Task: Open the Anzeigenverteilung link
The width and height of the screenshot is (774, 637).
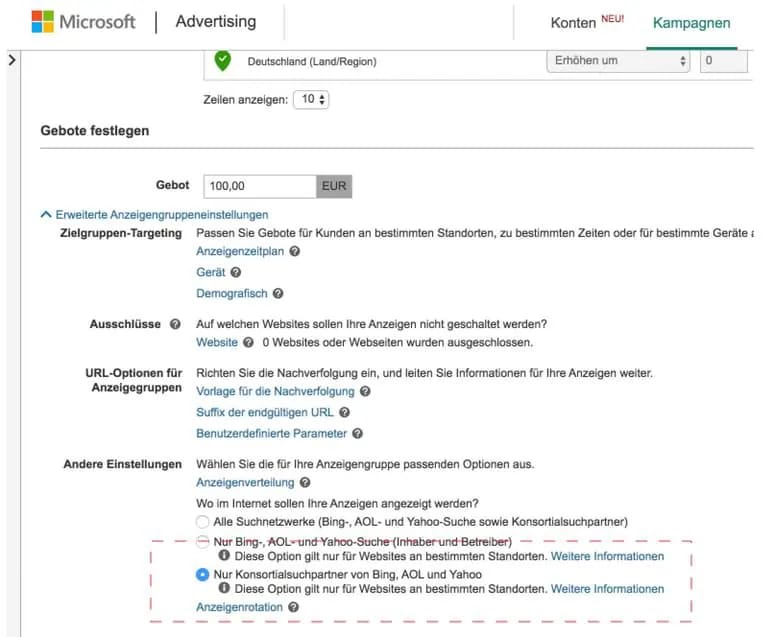Action: tap(245, 482)
